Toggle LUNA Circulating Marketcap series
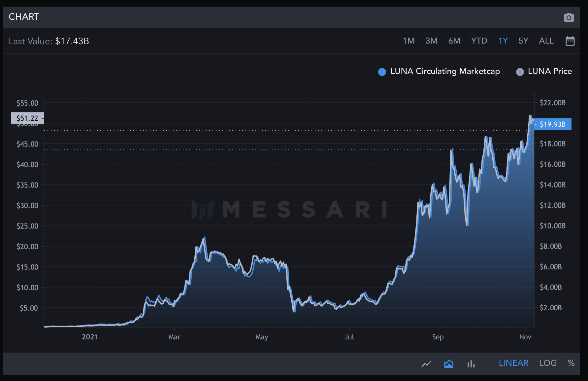 (x=439, y=71)
